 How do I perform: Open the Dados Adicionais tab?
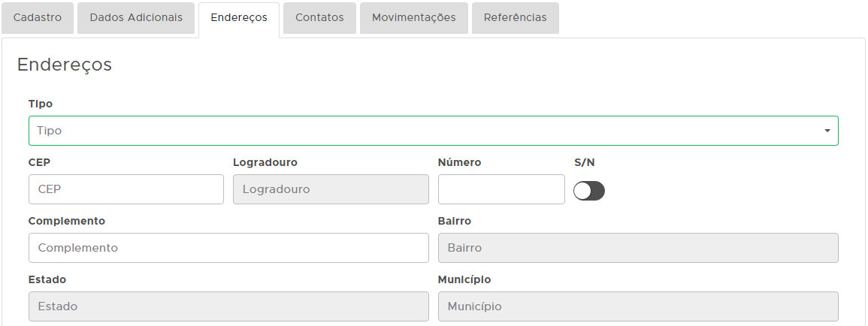[136, 17]
